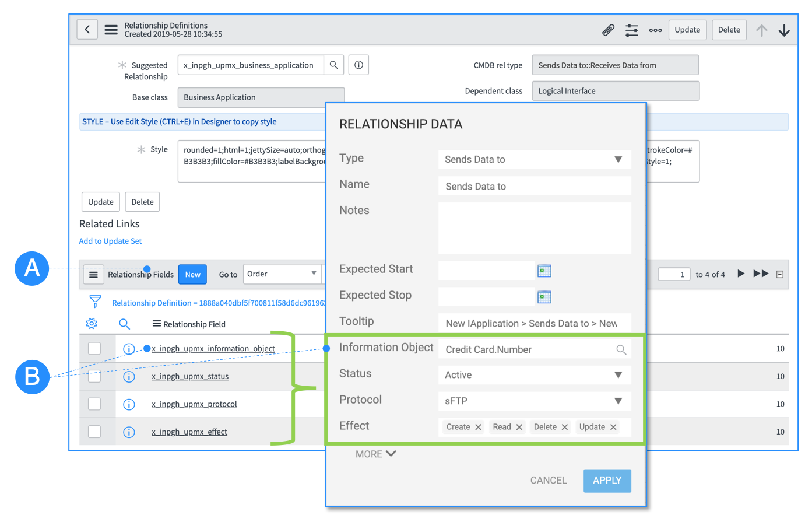Viewport: 812px width, 522px height.
Task: Preview record info for x_inpgh_upmx_status
Action: click(129, 377)
